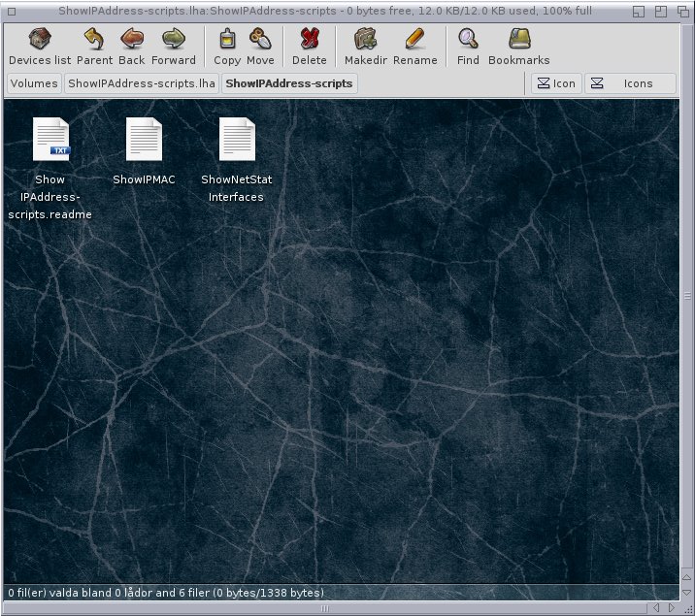The width and height of the screenshot is (695, 616).
Task: Click the window close gadget at top left
Action: [x=12, y=12]
